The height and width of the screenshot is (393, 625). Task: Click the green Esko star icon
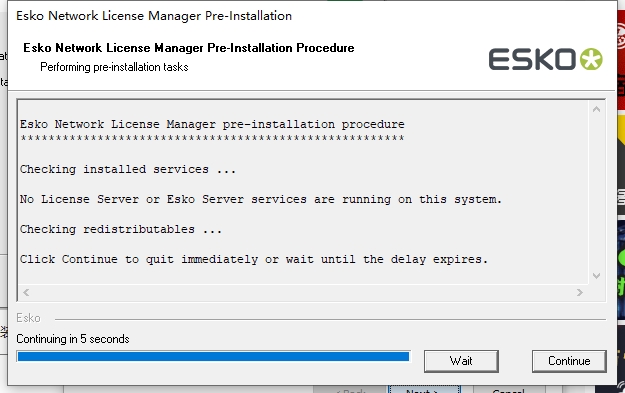[x=591, y=59]
